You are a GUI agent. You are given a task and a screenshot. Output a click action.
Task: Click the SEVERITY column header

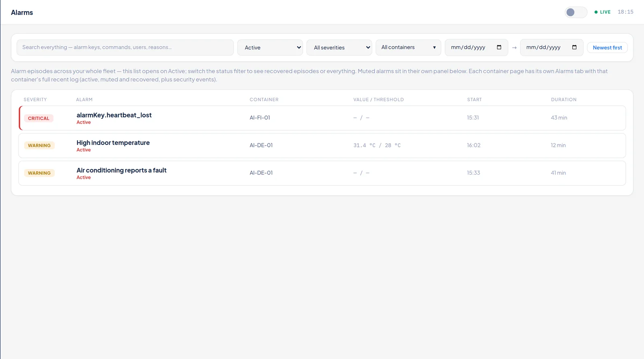click(35, 99)
